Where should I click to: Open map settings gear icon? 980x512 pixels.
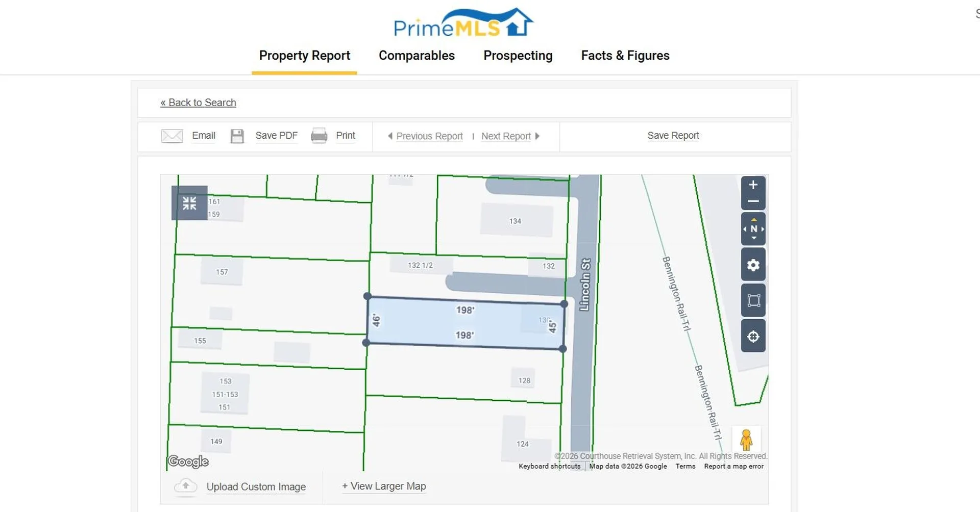pos(753,265)
